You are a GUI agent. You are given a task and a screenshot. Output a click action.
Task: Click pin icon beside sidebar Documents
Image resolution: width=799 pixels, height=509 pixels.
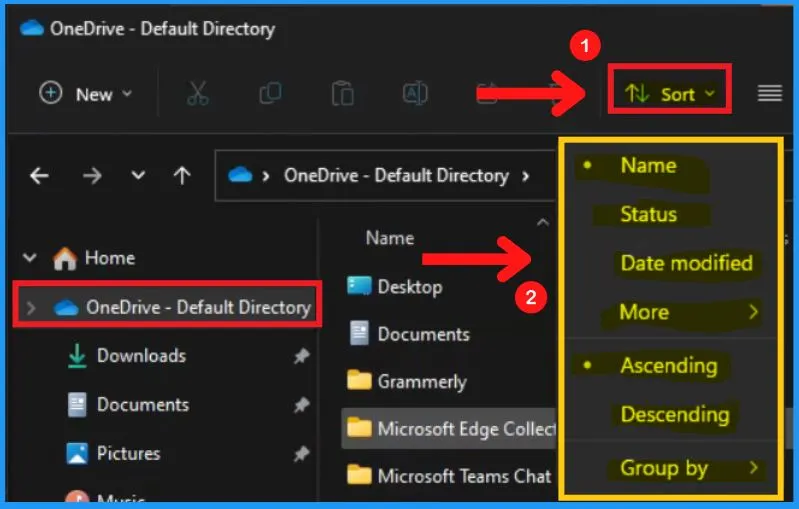[302, 405]
